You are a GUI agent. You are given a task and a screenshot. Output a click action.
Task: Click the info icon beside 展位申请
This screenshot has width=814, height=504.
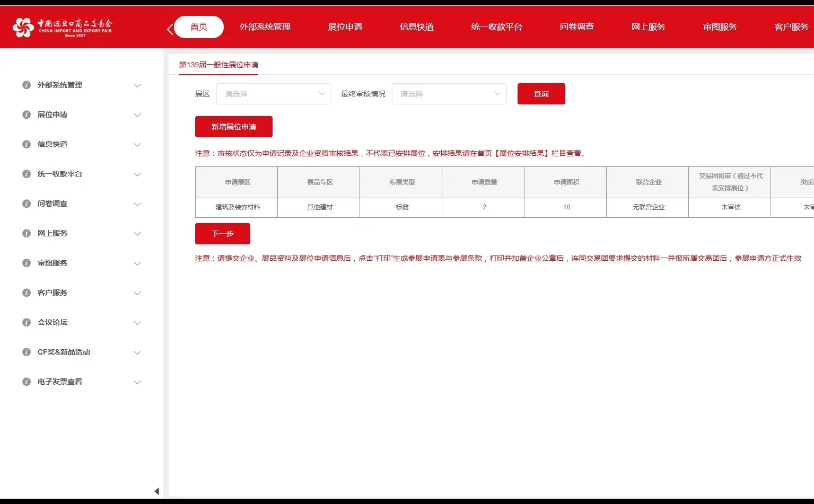(x=26, y=114)
